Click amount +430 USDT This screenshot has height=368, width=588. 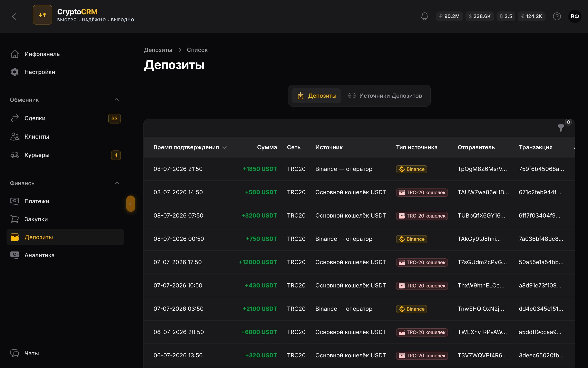click(261, 285)
